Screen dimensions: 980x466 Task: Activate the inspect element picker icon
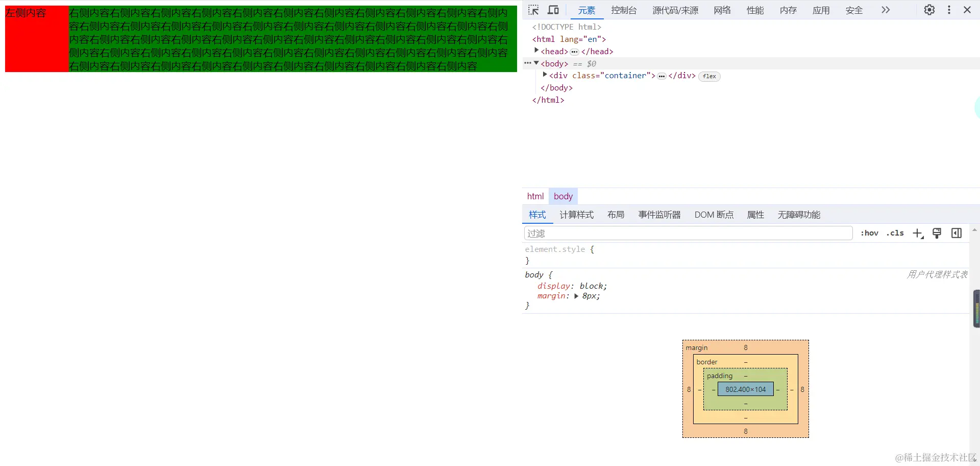click(533, 10)
